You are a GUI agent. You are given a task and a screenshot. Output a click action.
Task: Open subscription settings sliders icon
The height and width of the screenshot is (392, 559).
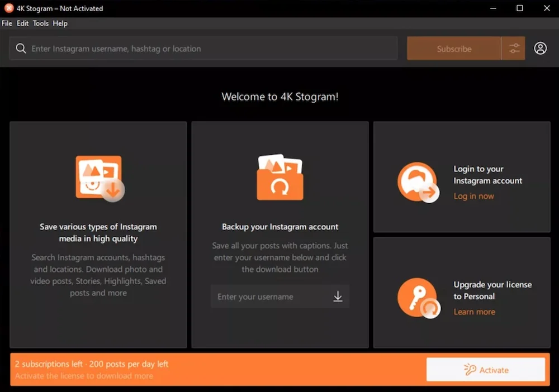(x=514, y=48)
